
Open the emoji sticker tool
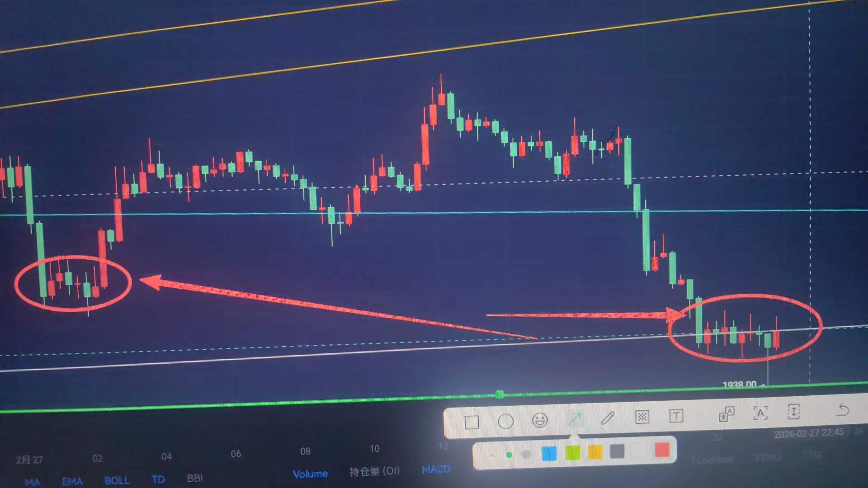540,420
